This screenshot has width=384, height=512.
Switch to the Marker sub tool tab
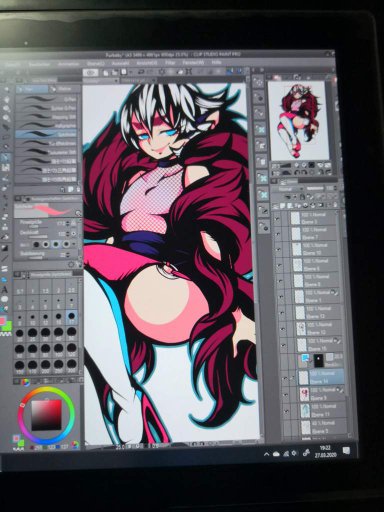click(64, 89)
